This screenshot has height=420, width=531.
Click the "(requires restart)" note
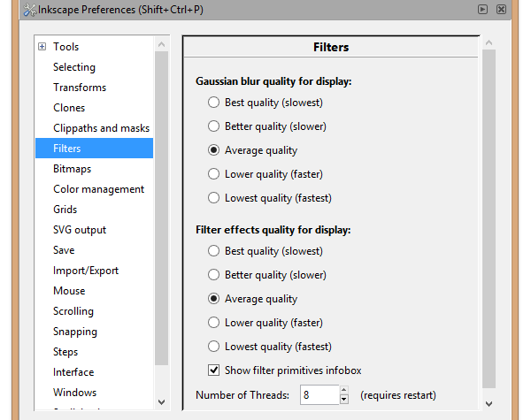click(x=398, y=395)
